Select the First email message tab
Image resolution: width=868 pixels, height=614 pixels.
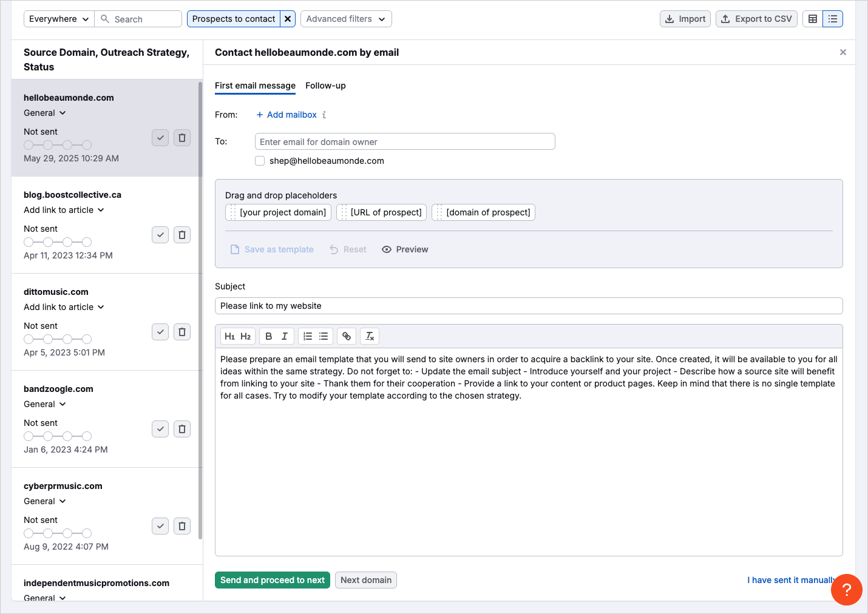[255, 86]
